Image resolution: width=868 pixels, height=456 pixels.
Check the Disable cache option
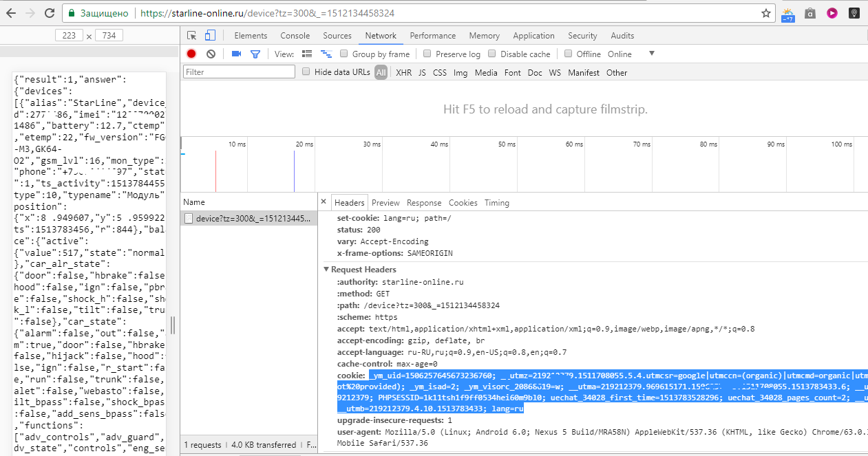(492, 54)
